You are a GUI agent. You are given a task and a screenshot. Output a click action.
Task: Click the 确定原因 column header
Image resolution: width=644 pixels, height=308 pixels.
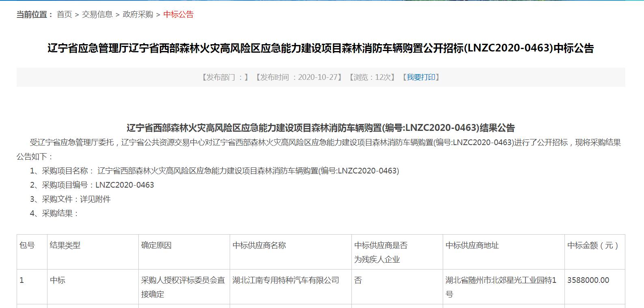click(x=156, y=245)
